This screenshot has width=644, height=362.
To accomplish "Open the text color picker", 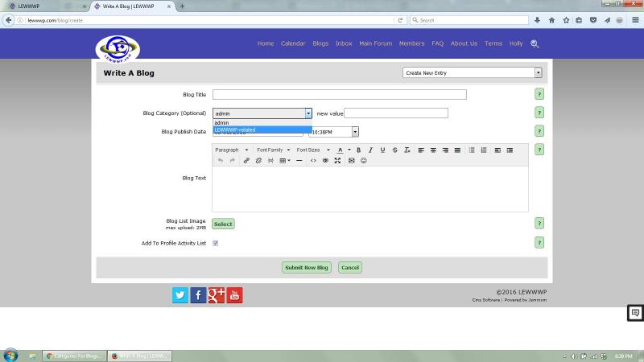I will [x=341, y=150].
